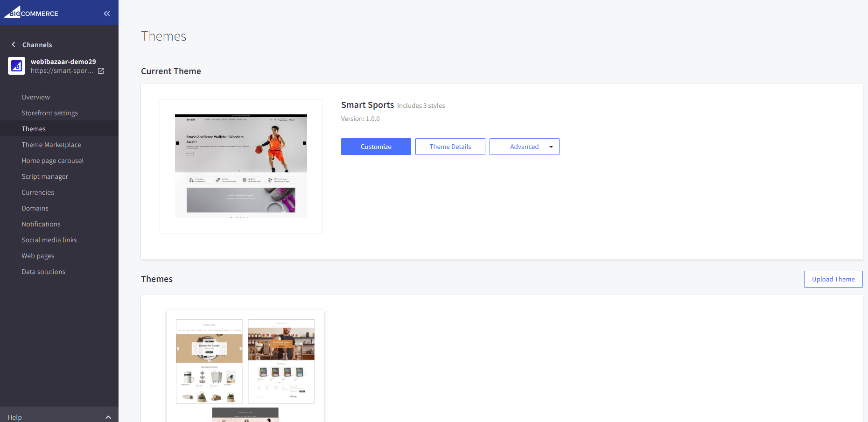Viewport: 868px width, 422px height.
Task: Select Theme Marketplace menu item
Action: coord(51,145)
